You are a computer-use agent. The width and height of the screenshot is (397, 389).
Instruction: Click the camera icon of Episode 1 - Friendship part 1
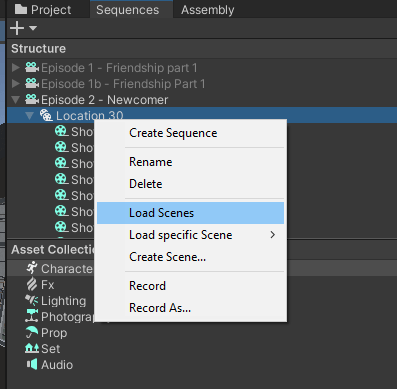click(32, 67)
